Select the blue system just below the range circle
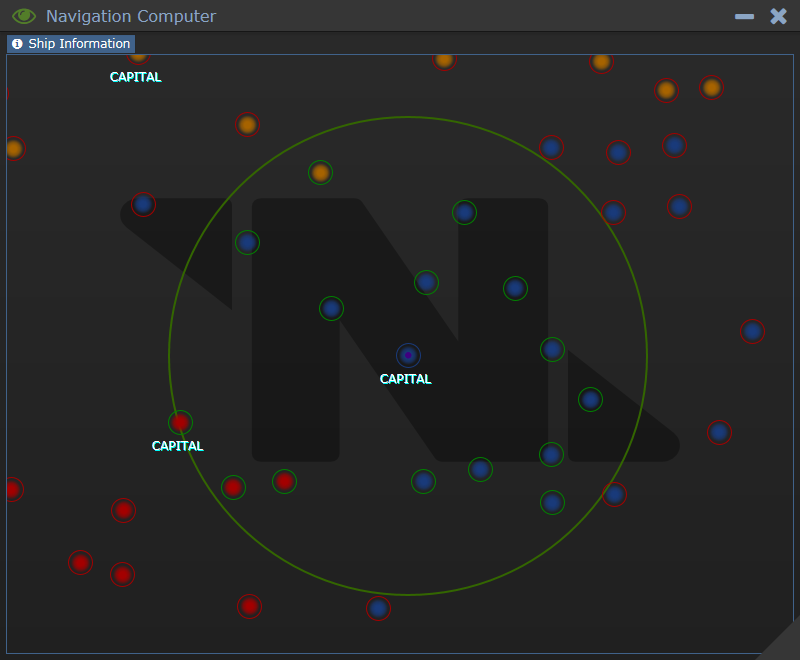 379,608
